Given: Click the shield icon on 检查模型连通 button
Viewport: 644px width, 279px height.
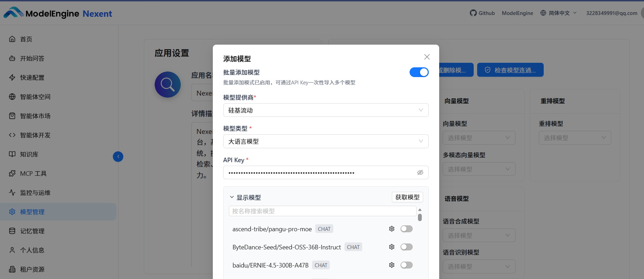Looking at the screenshot, I should point(488,70).
